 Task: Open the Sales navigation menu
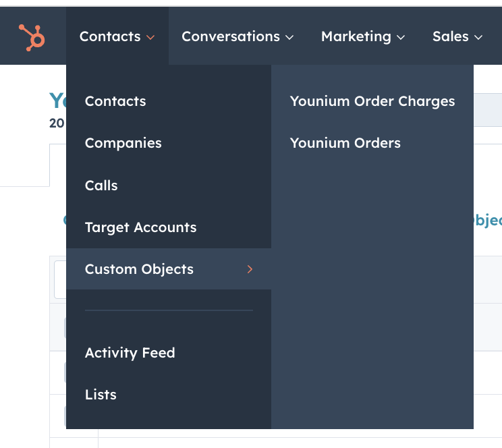pyautogui.click(x=457, y=36)
